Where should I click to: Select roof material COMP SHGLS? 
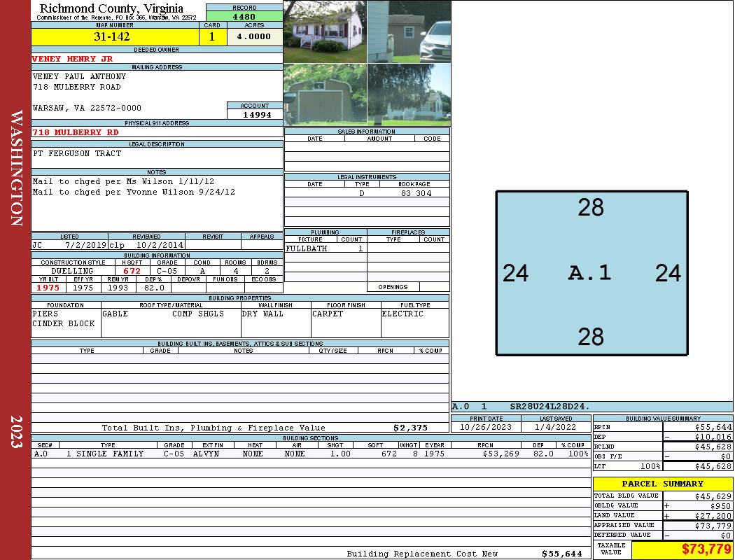point(198,314)
